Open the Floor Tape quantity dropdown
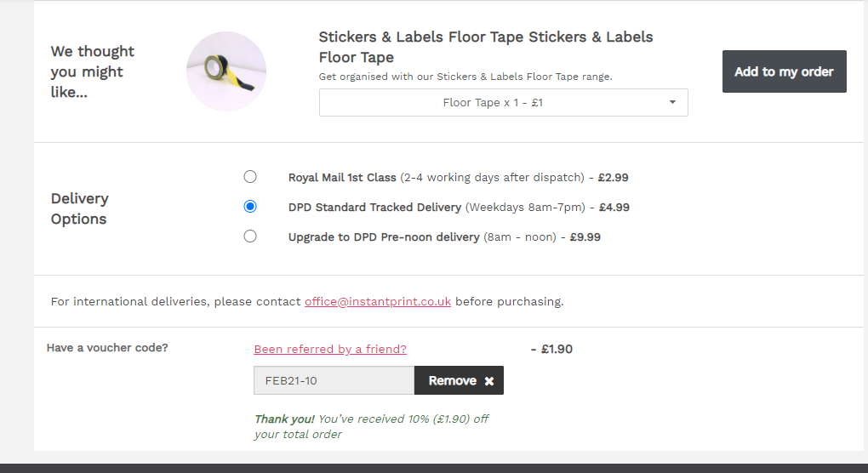 click(x=503, y=103)
